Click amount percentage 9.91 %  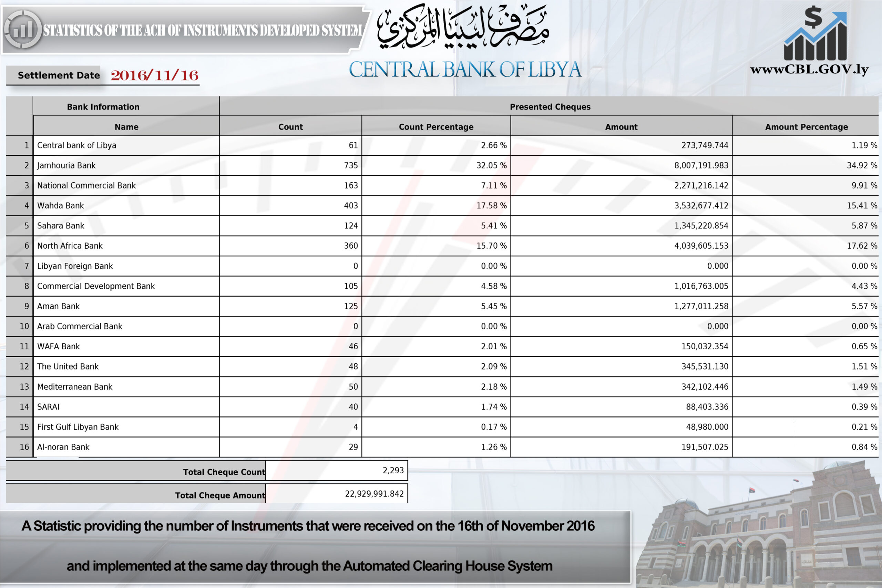coord(864,186)
